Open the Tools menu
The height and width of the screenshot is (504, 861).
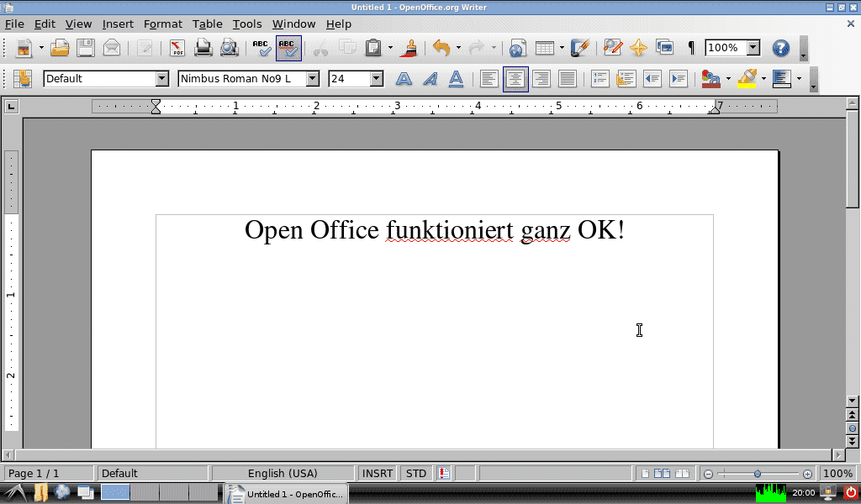pyautogui.click(x=247, y=24)
